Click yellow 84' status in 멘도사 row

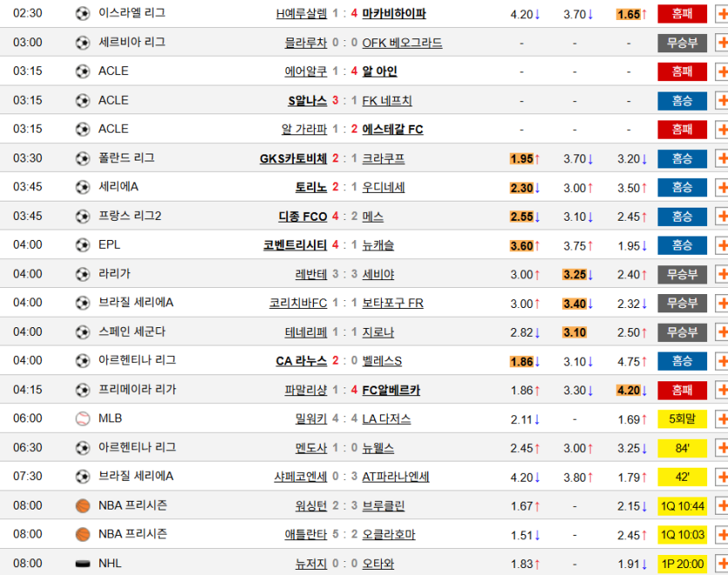click(x=682, y=448)
